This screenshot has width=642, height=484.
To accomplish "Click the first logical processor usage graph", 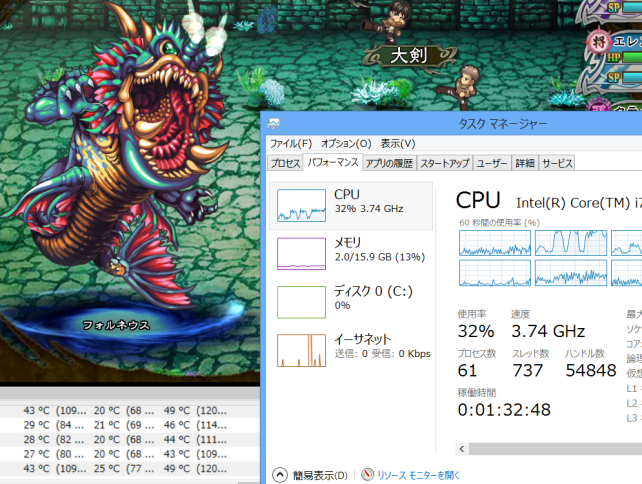I will pos(495,243).
